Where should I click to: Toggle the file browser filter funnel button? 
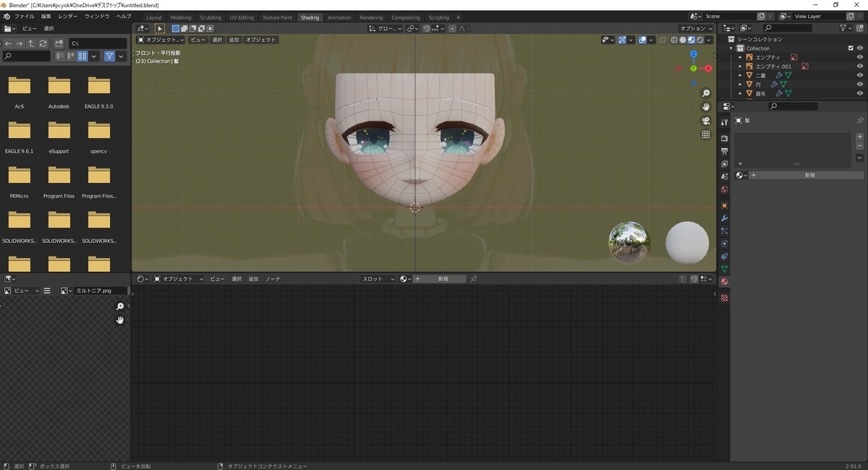[x=109, y=56]
